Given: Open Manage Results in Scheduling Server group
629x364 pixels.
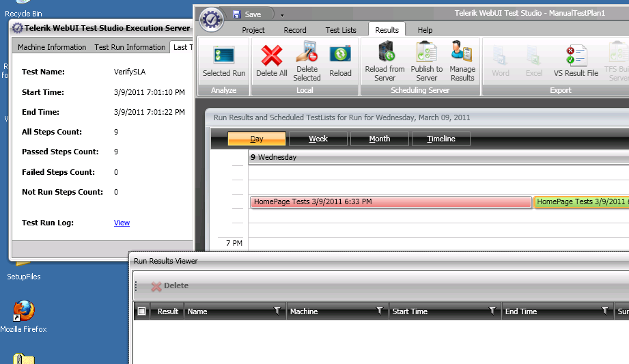Looking at the screenshot, I should (x=462, y=61).
